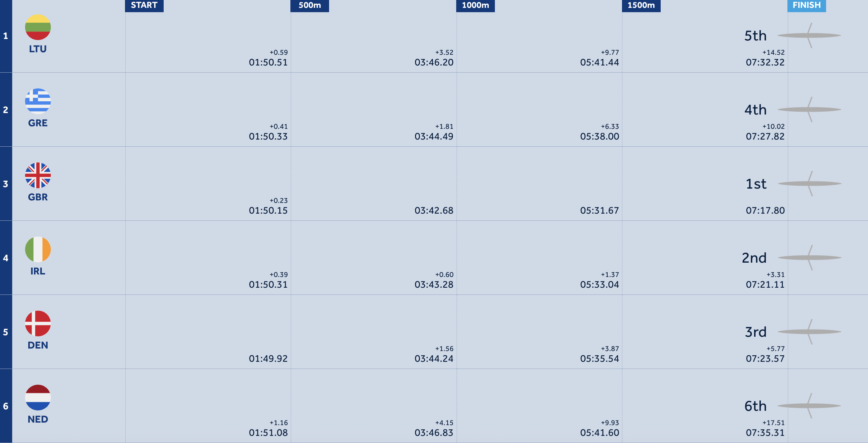Click the FINISH marker label

(x=807, y=5)
